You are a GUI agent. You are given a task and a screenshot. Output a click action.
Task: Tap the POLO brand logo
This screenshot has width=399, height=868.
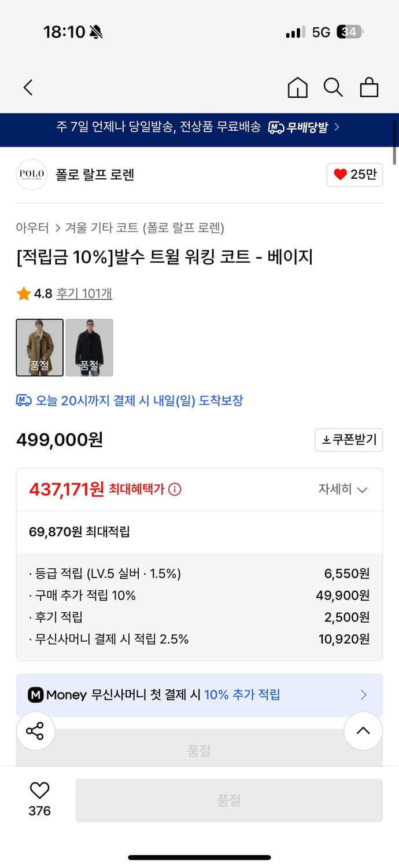pos(31,175)
